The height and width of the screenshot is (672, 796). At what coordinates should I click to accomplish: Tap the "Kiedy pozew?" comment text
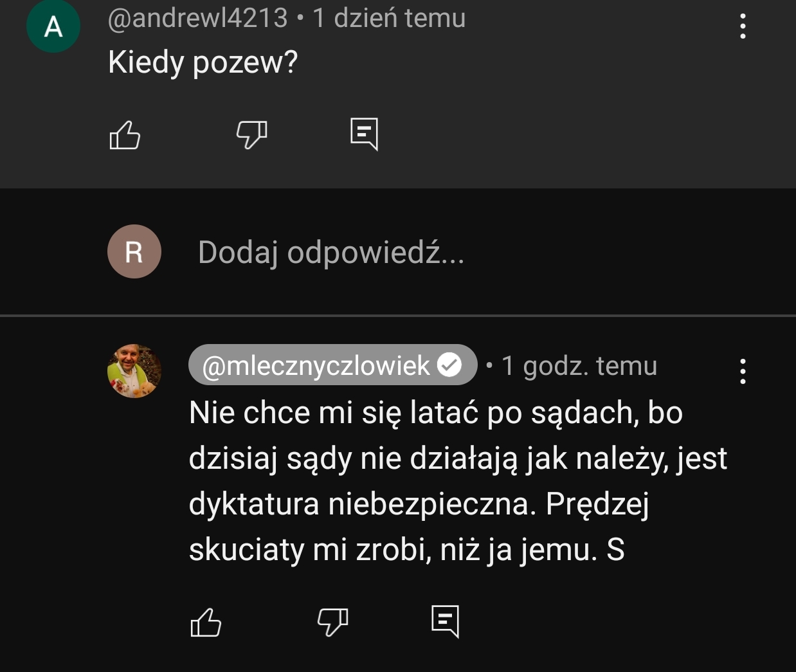tap(203, 62)
